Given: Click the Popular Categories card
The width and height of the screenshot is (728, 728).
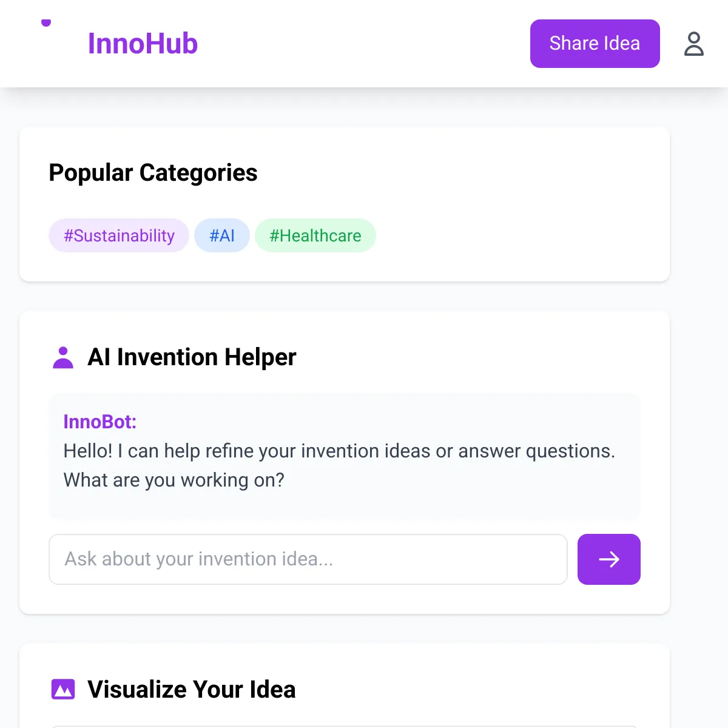Looking at the screenshot, I should [345, 203].
